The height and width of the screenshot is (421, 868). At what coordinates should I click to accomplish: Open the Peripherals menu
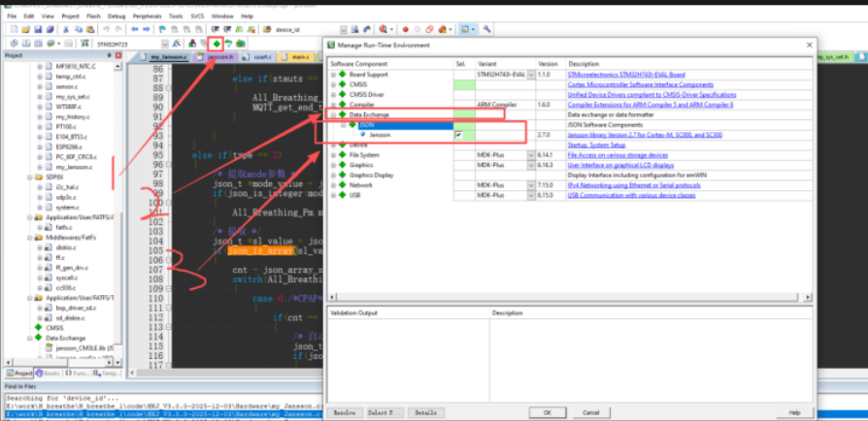[x=146, y=16]
